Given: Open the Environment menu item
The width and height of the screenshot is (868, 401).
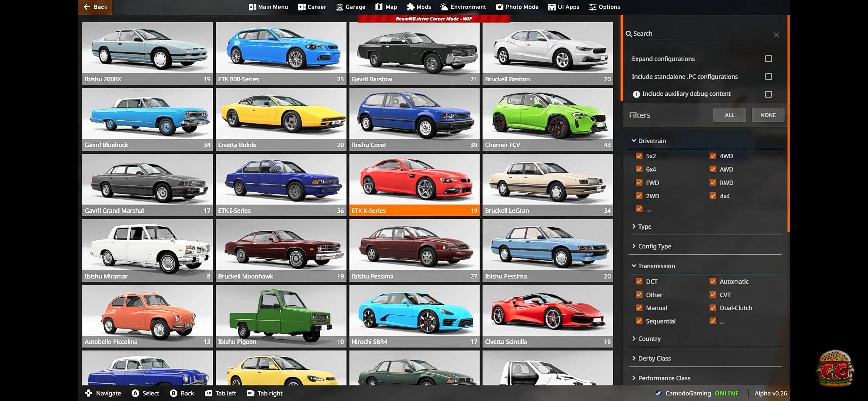Looking at the screenshot, I should pos(463,7).
